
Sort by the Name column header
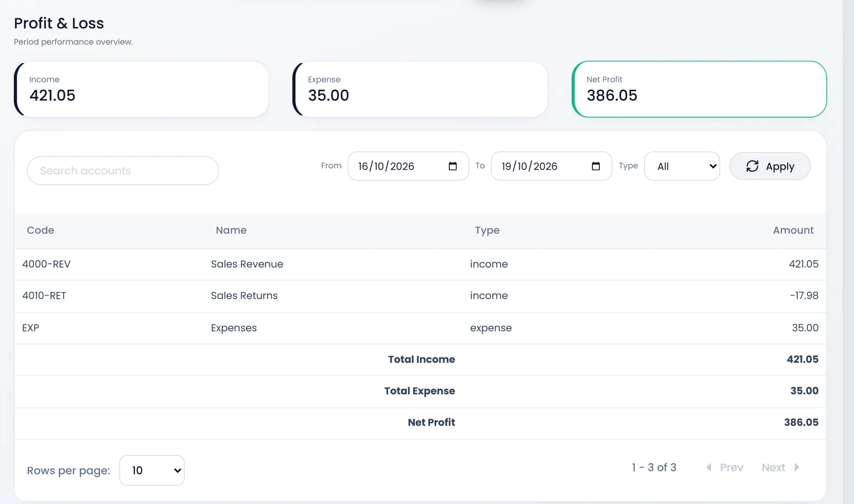click(231, 230)
